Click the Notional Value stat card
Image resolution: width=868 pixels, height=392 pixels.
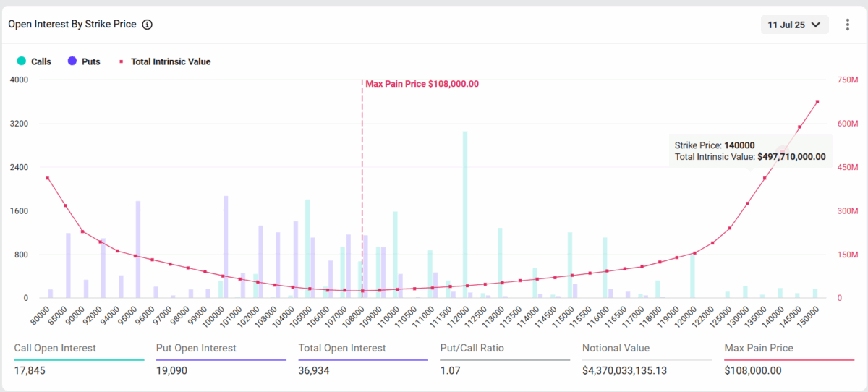click(647, 359)
